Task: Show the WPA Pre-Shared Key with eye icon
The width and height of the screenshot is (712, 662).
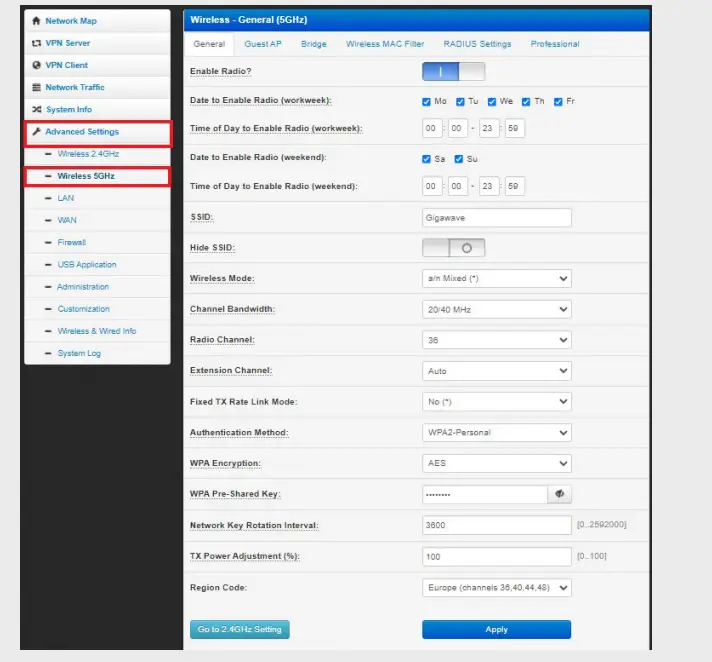Action: [559, 494]
